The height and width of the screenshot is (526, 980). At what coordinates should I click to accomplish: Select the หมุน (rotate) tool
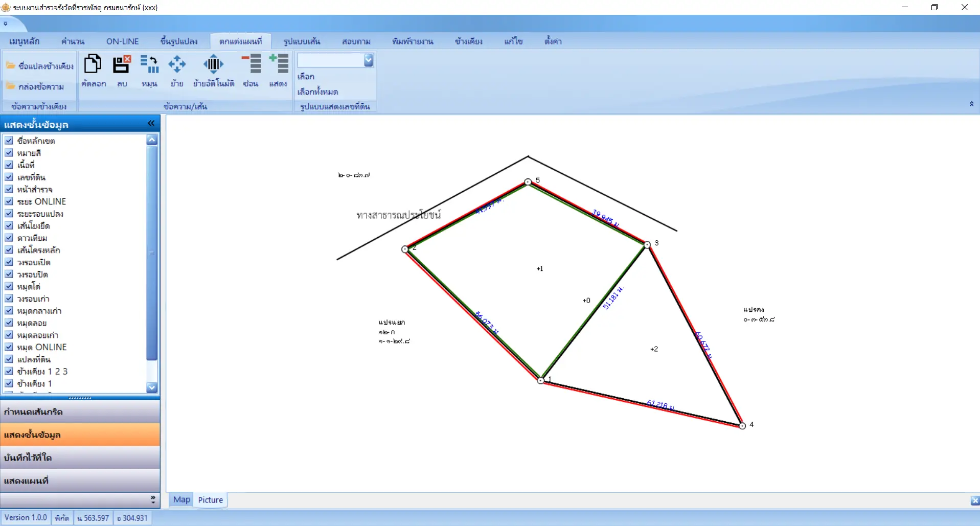149,65
